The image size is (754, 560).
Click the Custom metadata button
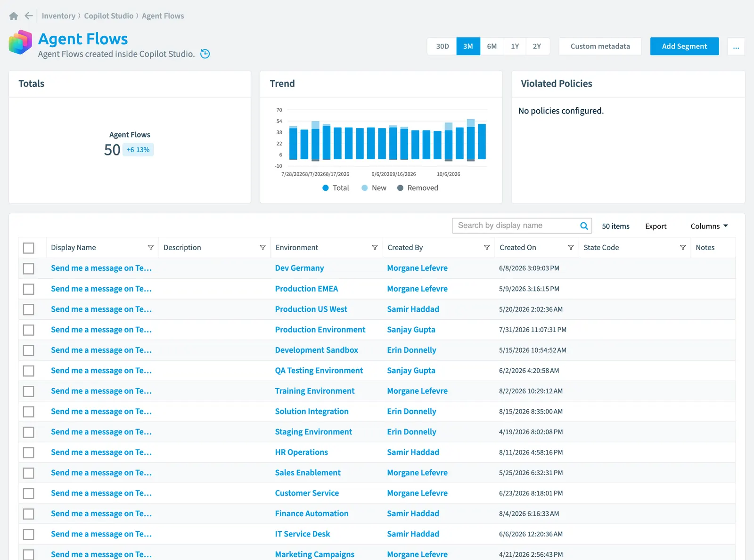(x=600, y=46)
